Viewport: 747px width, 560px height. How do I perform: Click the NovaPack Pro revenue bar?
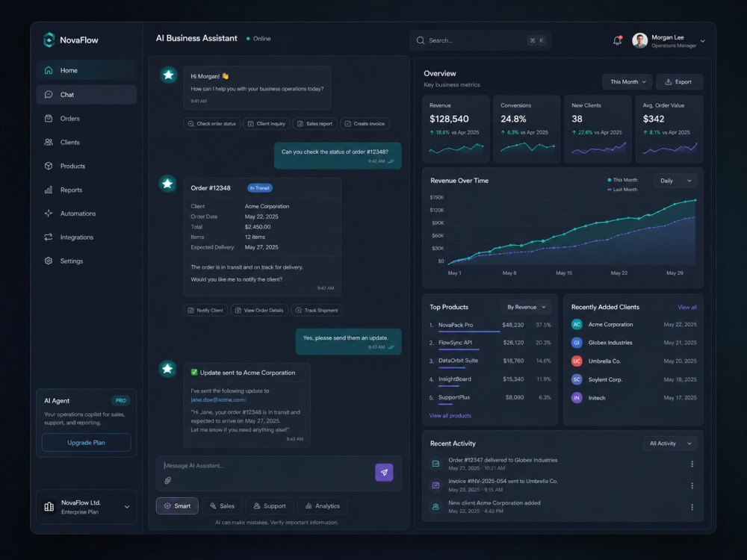coord(469,332)
